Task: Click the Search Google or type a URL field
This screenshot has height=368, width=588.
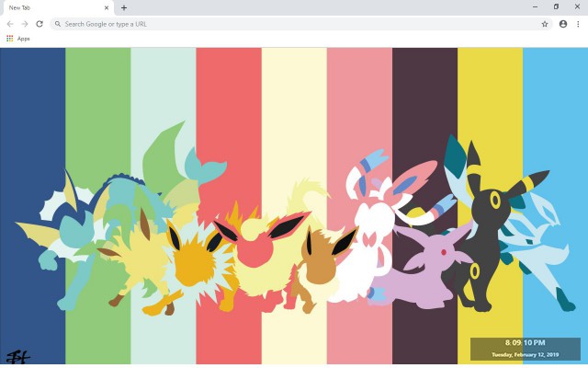Action: [x=300, y=24]
